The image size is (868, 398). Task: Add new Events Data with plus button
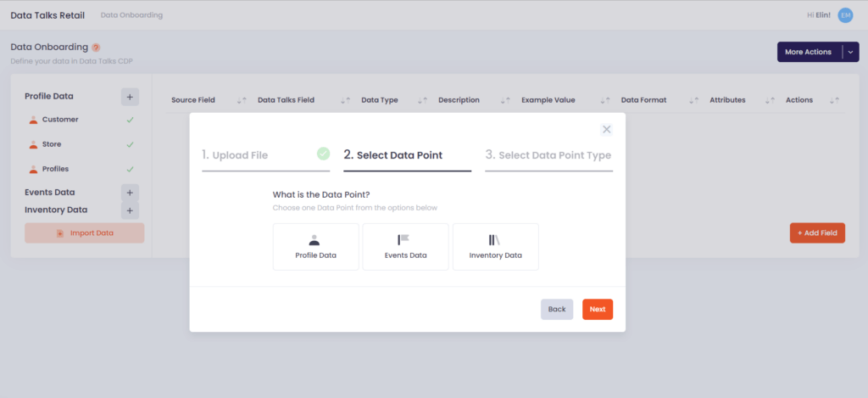click(130, 193)
